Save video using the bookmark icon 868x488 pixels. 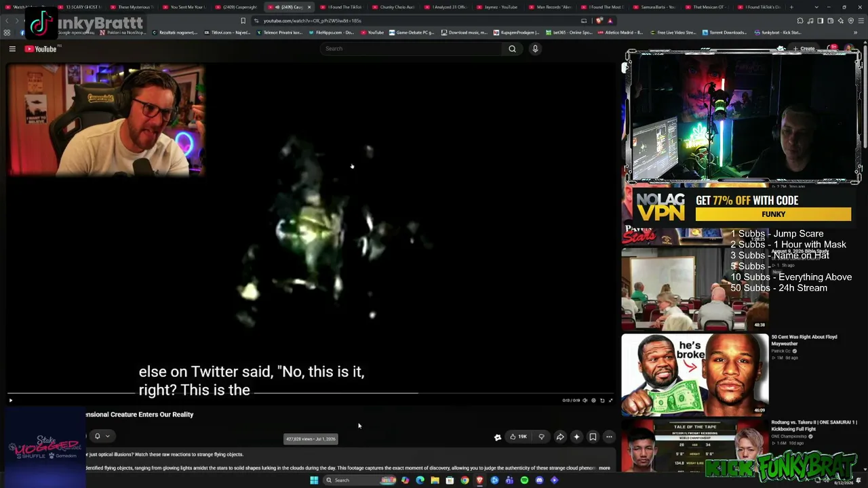(593, 437)
